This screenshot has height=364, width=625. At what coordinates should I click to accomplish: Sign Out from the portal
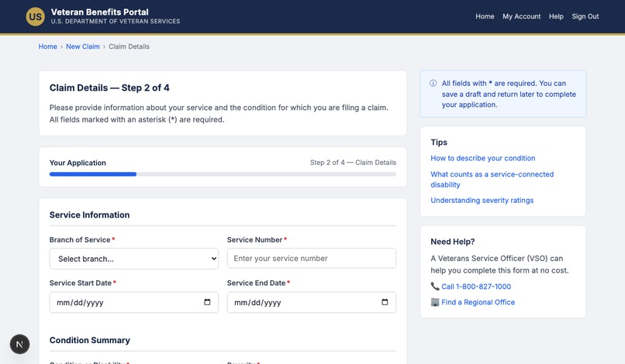coord(585,16)
